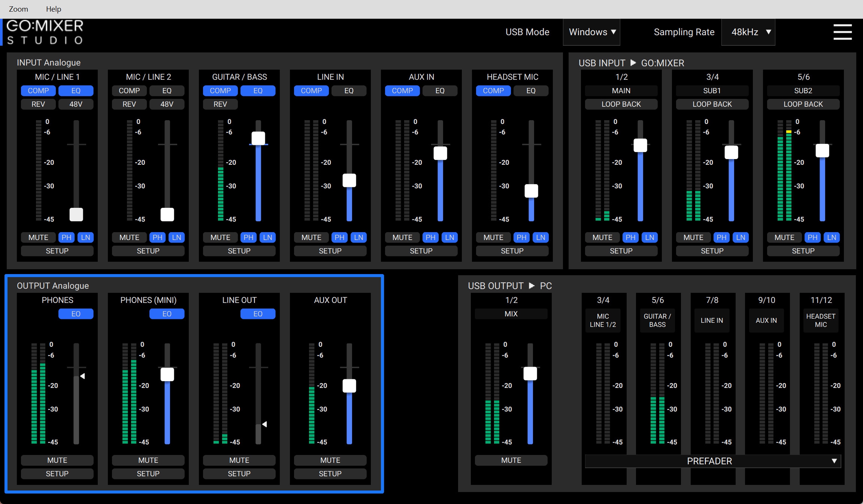Image resolution: width=863 pixels, height=504 pixels.
Task: Toggle LN button on LINE IN channel
Action: pyautogui.click(x=358, y=237)
